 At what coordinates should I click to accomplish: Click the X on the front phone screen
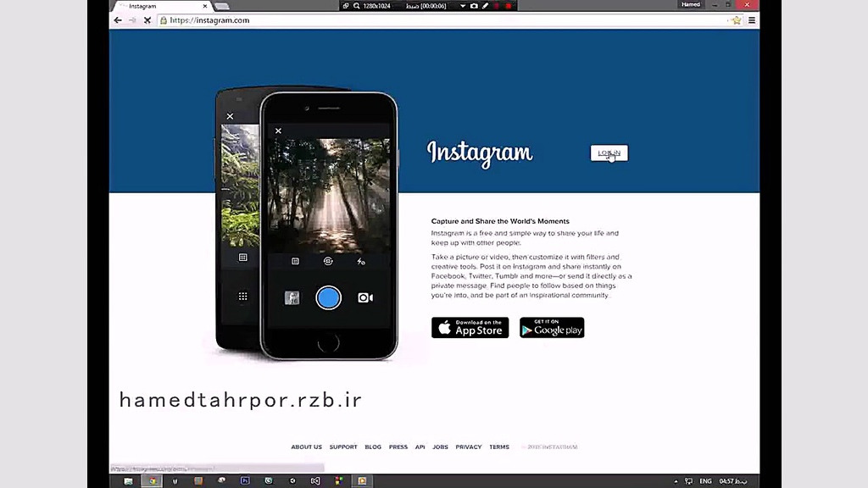pos(278,131)
